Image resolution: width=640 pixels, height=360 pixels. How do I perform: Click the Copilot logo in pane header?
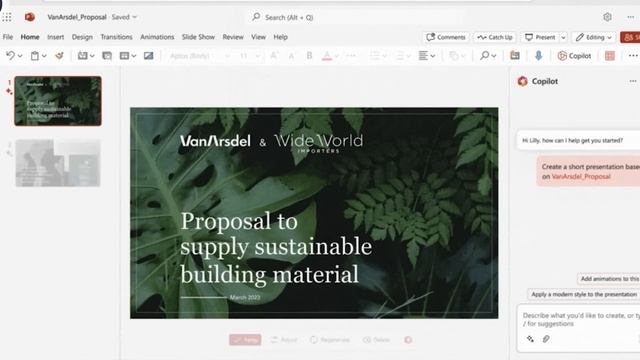(x=522, y=81)
